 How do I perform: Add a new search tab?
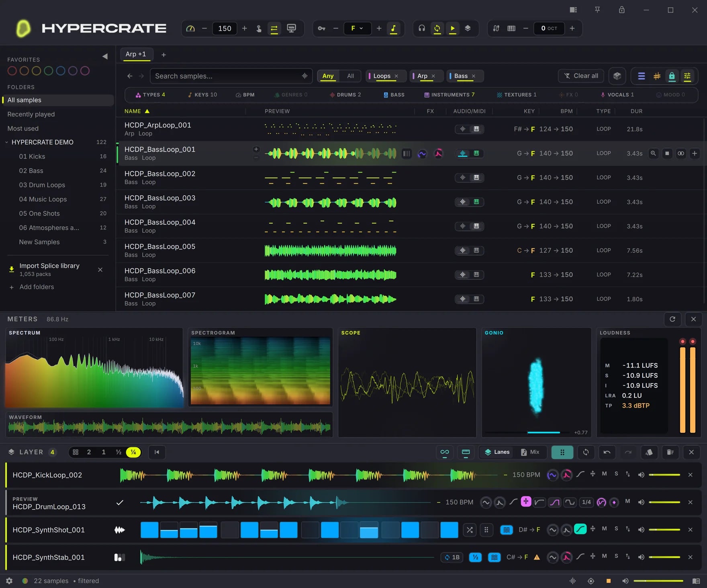point(163,55)
